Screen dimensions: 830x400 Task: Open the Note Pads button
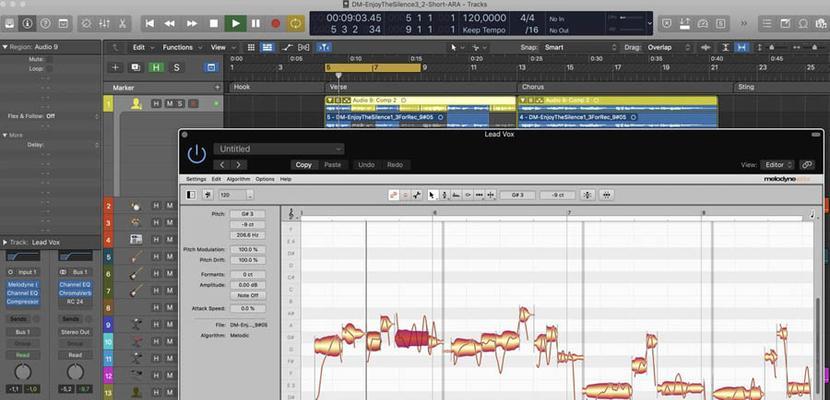(786, 23)
